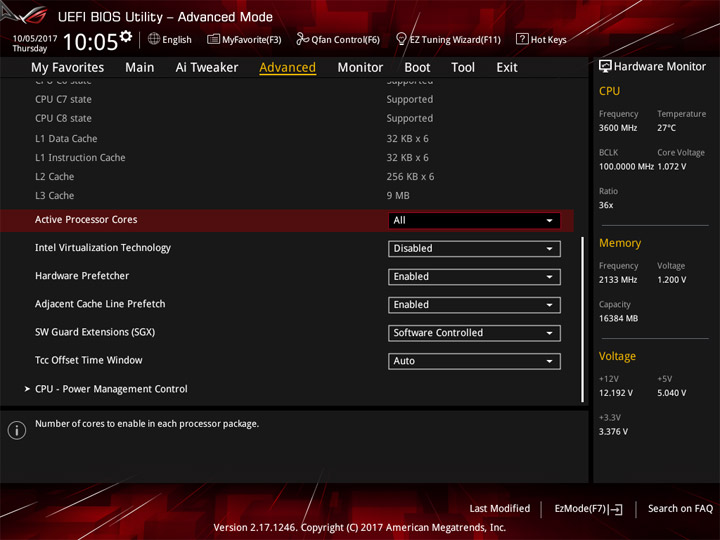720x540 pixels.
Task: Select the Hardware Prefetcher label
Action: [82, 276]
